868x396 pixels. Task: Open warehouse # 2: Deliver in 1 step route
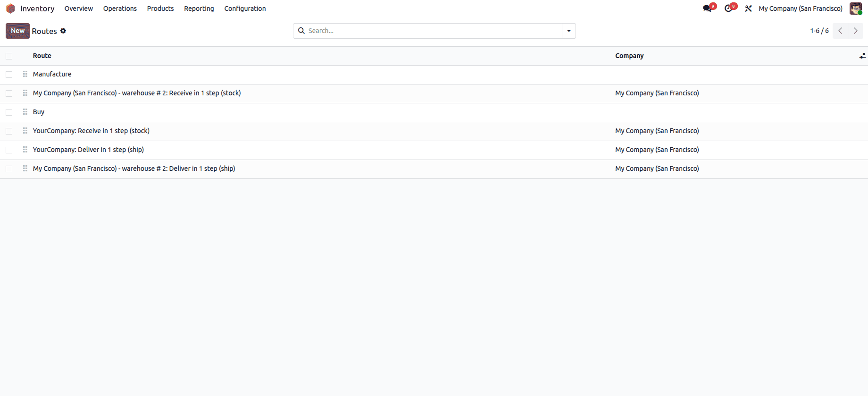[x=134, y=169]
